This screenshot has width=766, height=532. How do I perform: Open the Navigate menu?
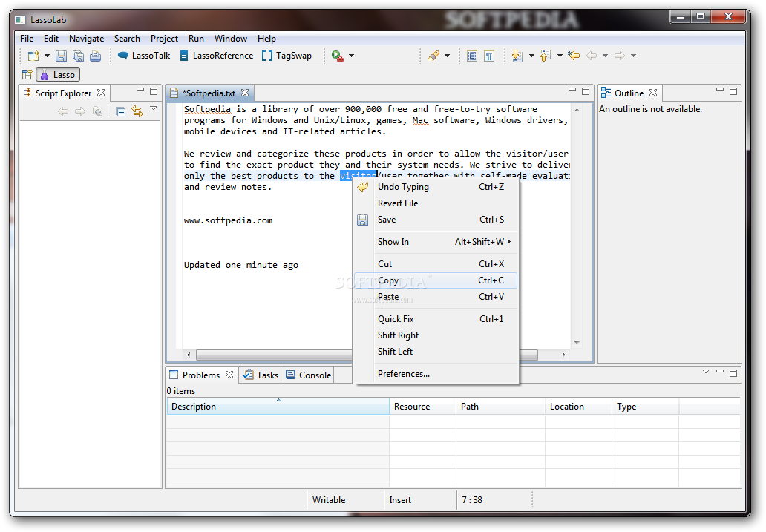click(x=86, y=39)
